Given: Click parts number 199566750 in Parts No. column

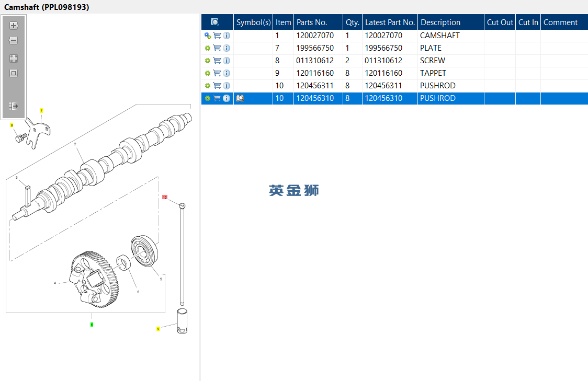Looking at the screenshot, I should click(315, 48).
